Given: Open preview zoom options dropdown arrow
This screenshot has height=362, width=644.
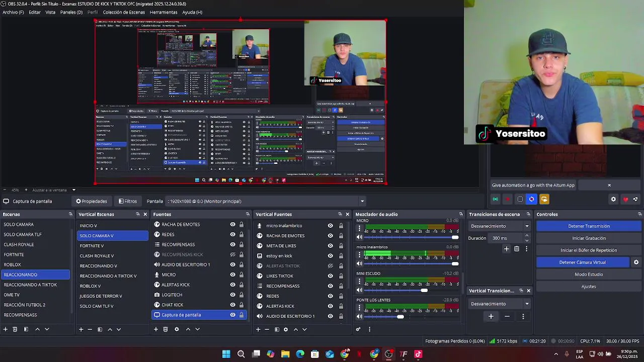Looking at the screenshot, I should (74, 190).
